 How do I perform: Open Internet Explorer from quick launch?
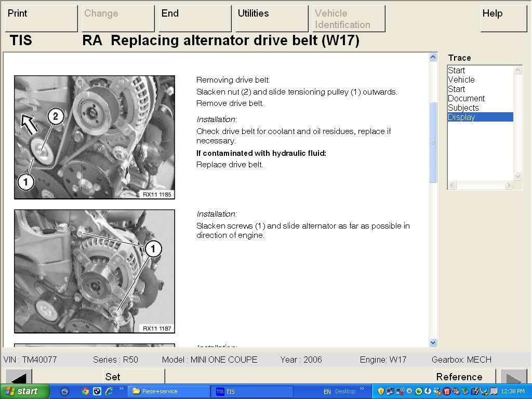tap(109, 391)
